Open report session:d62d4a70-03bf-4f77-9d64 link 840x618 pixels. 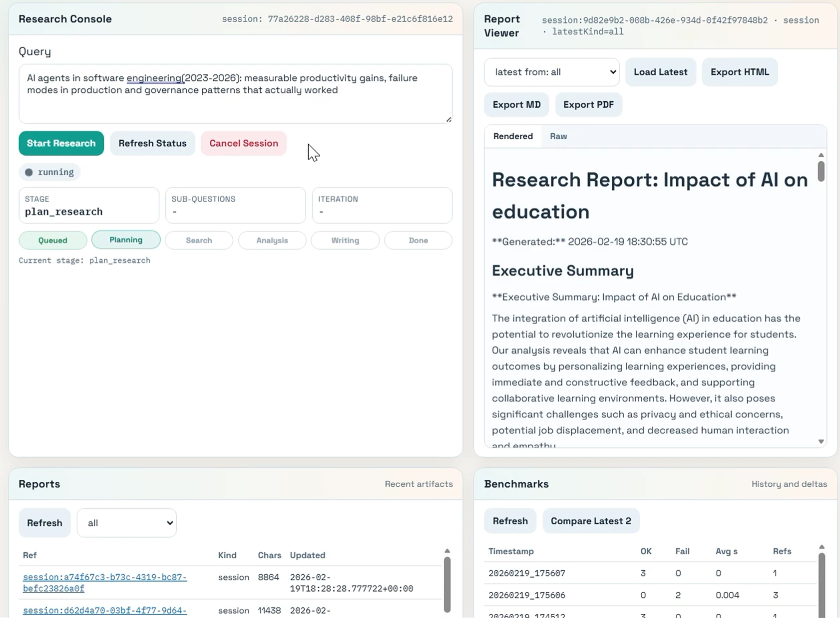tap(105, 610)
